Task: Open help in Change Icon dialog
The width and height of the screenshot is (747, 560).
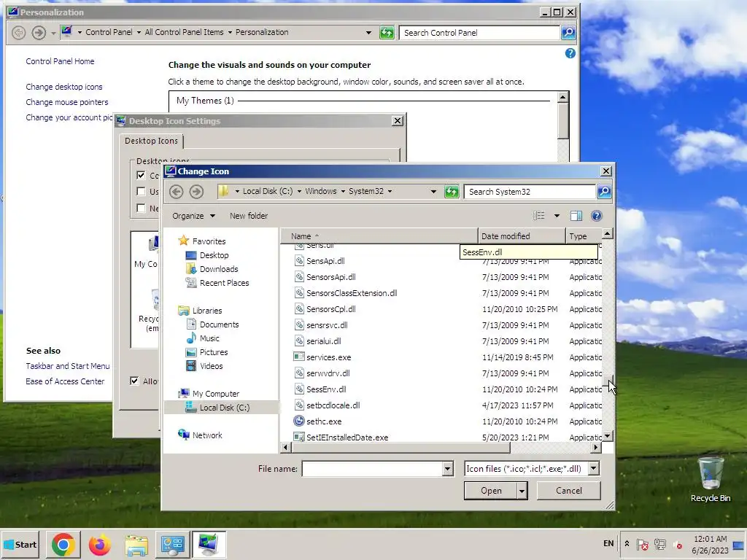Action: 597,216
